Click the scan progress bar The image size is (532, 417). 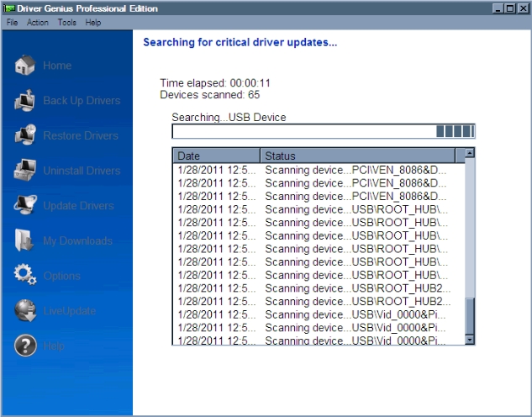click(324, 131)
